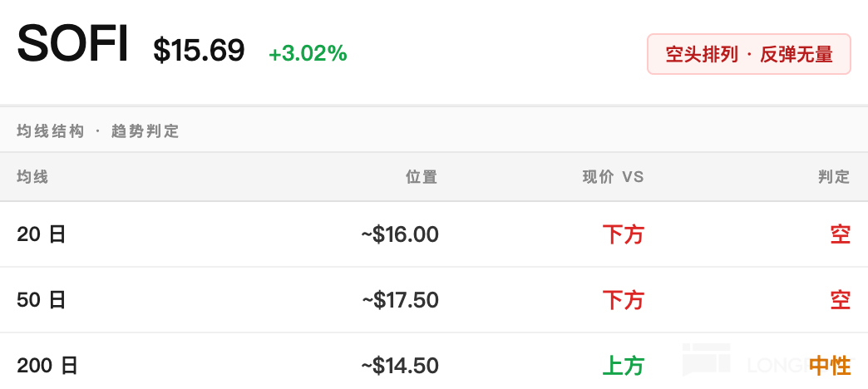Click the Longbridge watermark logo icon
The height and width of the screenshot is (389, 868).
click(707, 359)
